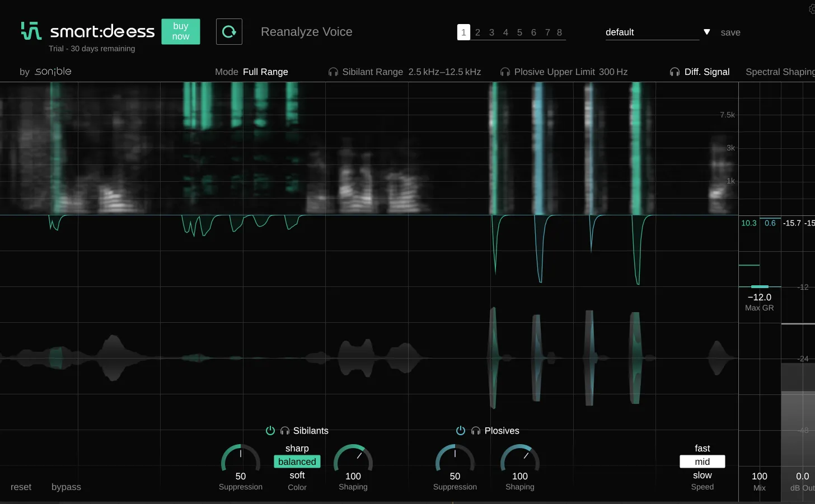Select the sharp Color option
Image resolution: width=815 pixels, height=504 pixels.
coord(297,449)
